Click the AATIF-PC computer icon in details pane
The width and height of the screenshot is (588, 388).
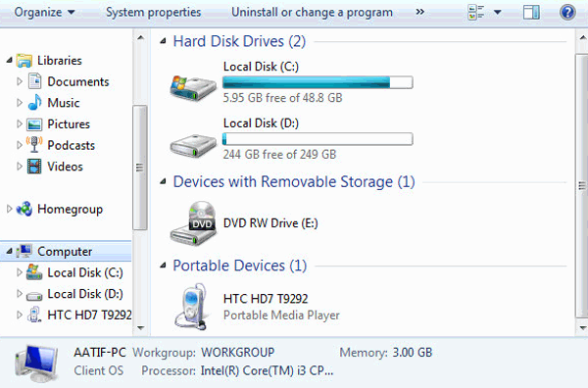[36, 363]
